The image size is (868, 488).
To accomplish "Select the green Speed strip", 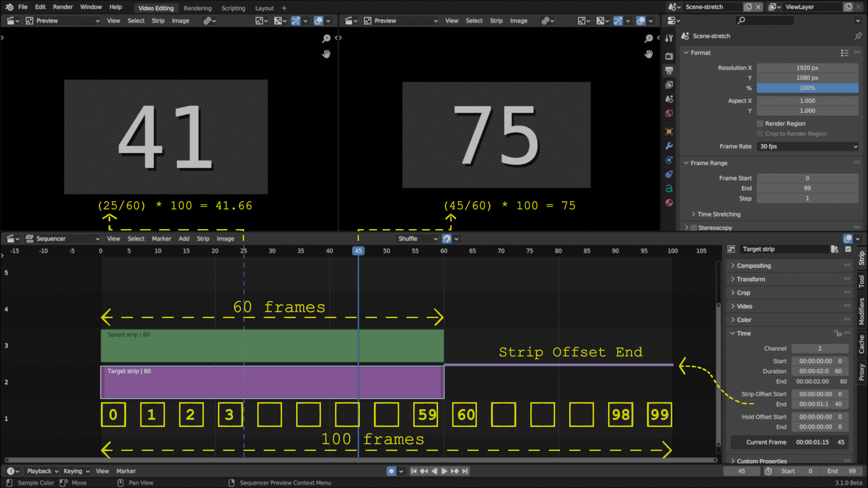I will 272,346.
